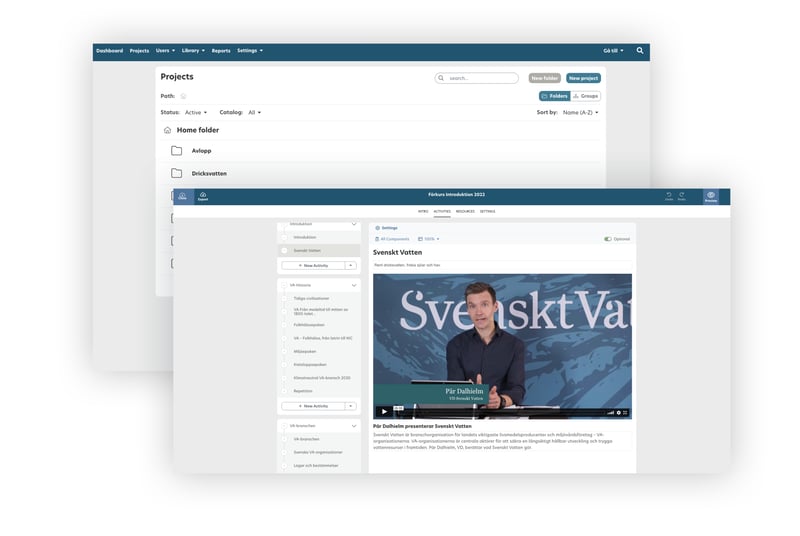This screenshot has height=536, width=800.
Task: Select Klimatneutral VA-bransch 2030 activity
Action: [322, 378]
